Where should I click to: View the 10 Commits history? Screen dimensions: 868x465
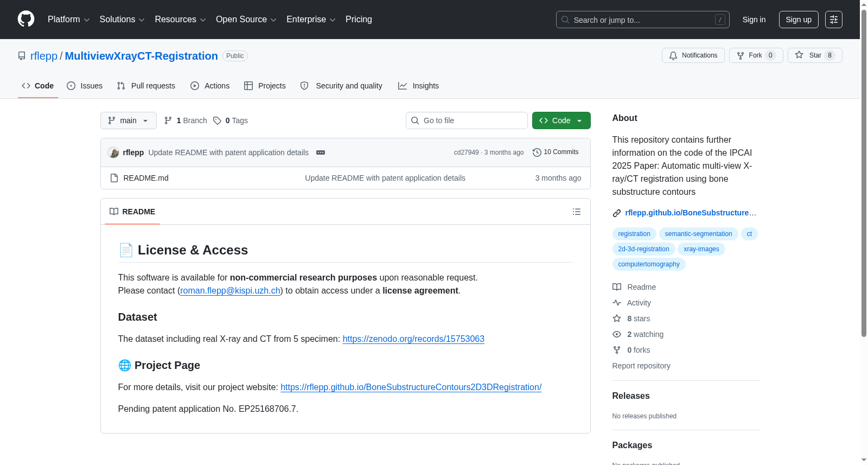click(556, 152)
